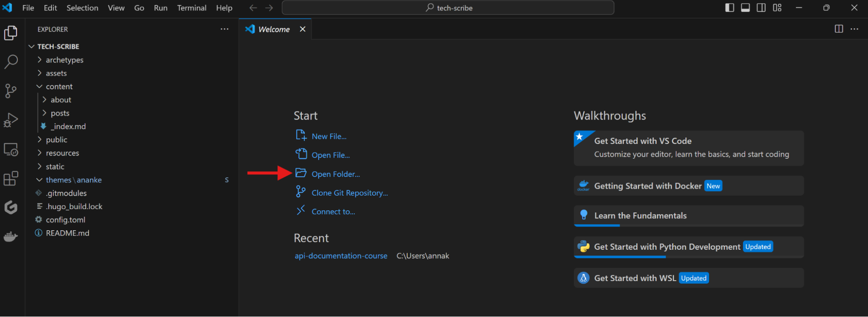Toggle the secondary side bar layout icon
This screenshot has height=317, width=868.
click(761, 8)
